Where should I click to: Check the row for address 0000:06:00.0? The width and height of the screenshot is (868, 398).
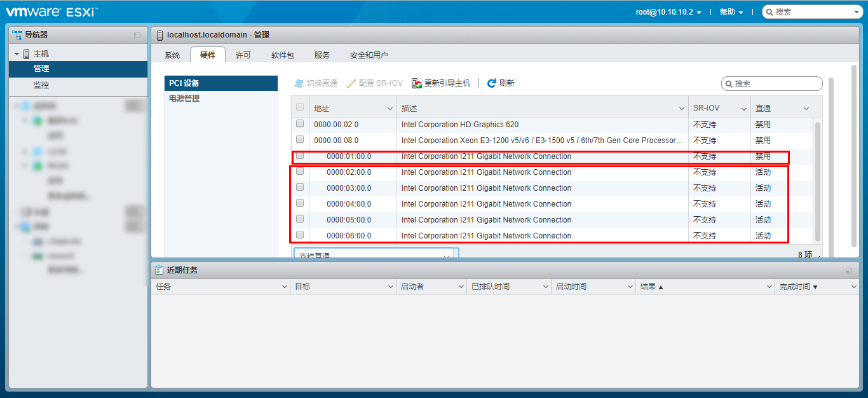pos(300,235)
